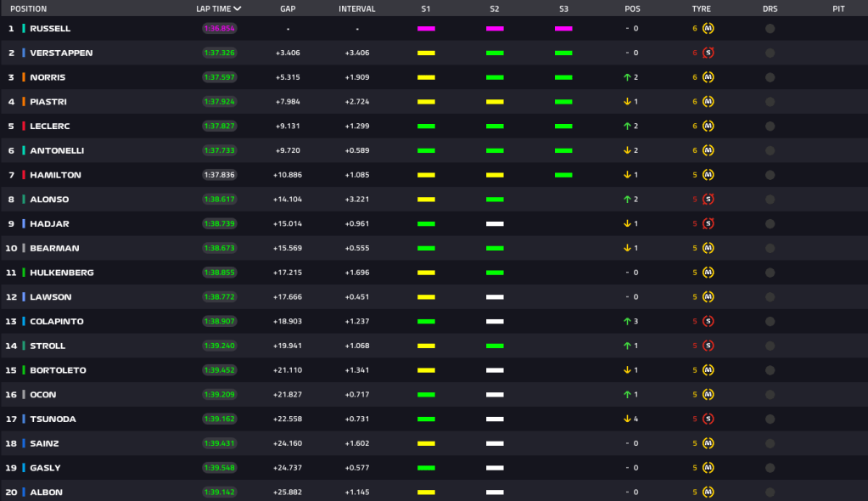Click Lawson's interval +0.451
Image resolution: width=868 pixels, height=501 pixels.
click(x=357, y=296)
